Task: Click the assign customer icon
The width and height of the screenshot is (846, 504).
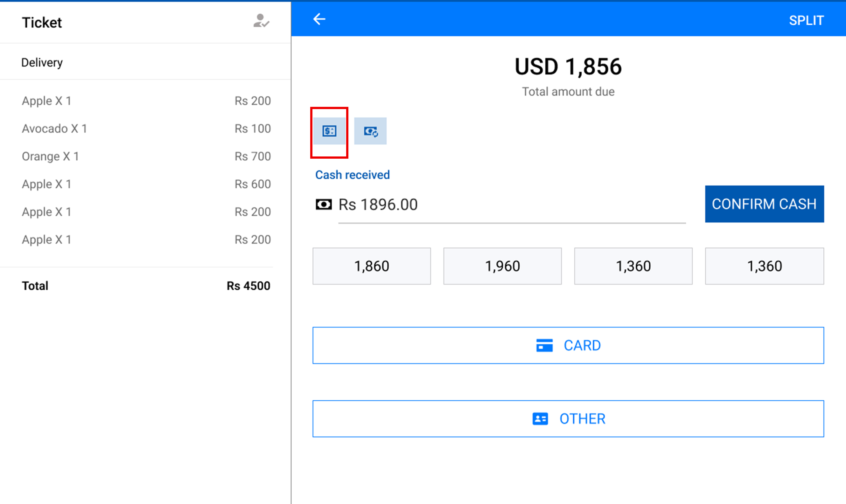Action: click(261, 21)
